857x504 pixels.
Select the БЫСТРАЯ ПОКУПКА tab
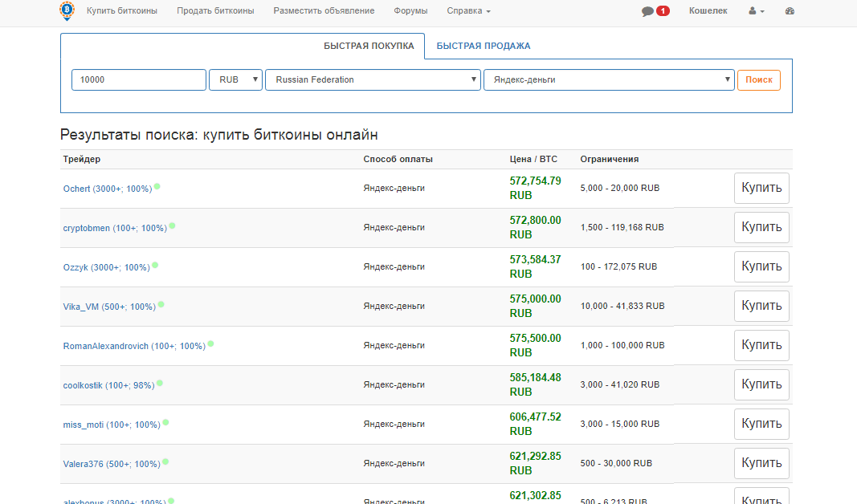point(369,46)
